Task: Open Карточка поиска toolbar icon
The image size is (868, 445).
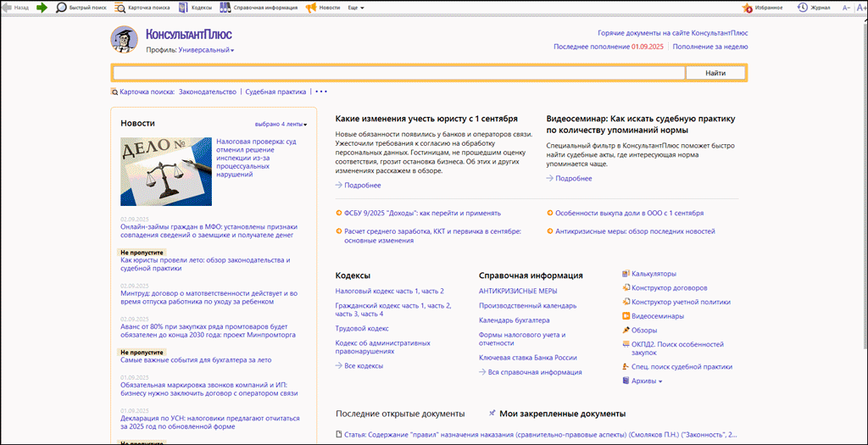Action: point(120,8)
